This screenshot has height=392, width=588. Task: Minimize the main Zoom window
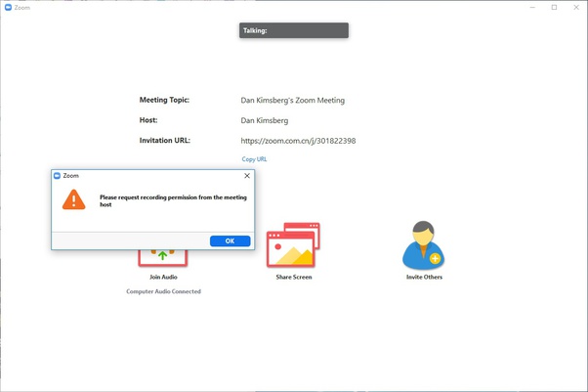pos(532,7)
